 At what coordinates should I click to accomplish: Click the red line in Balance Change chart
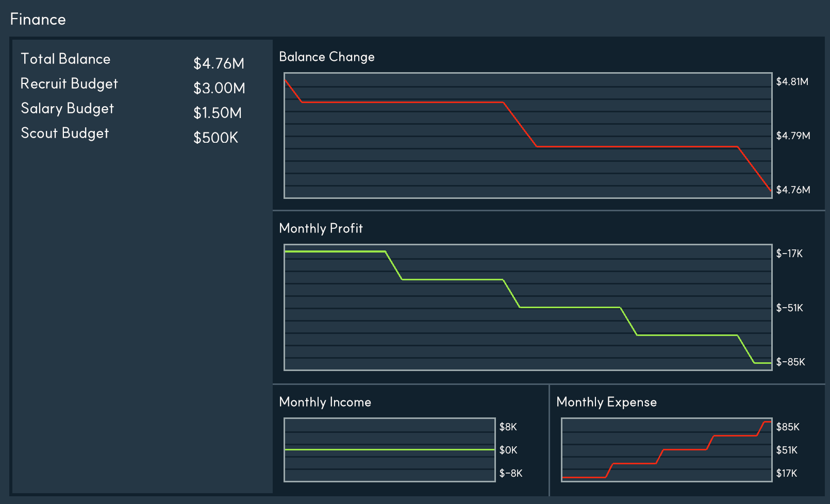click(x=402, y=103)
